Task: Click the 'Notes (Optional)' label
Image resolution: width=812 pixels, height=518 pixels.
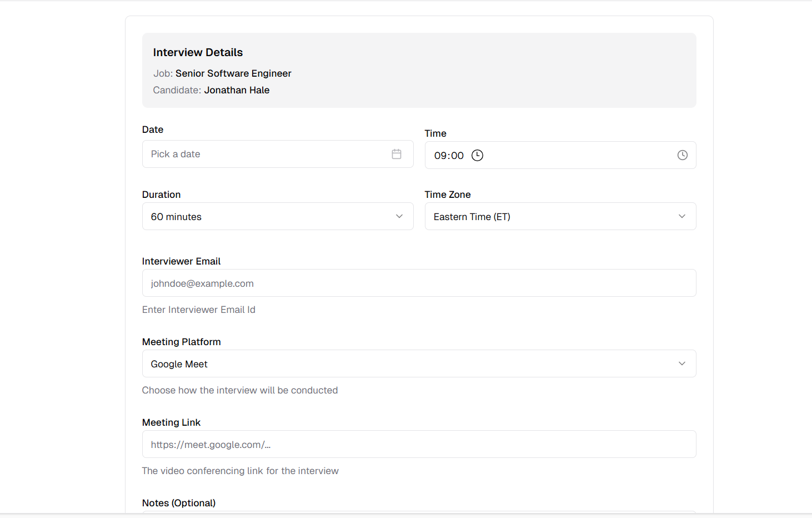Action: click(179, 503)
